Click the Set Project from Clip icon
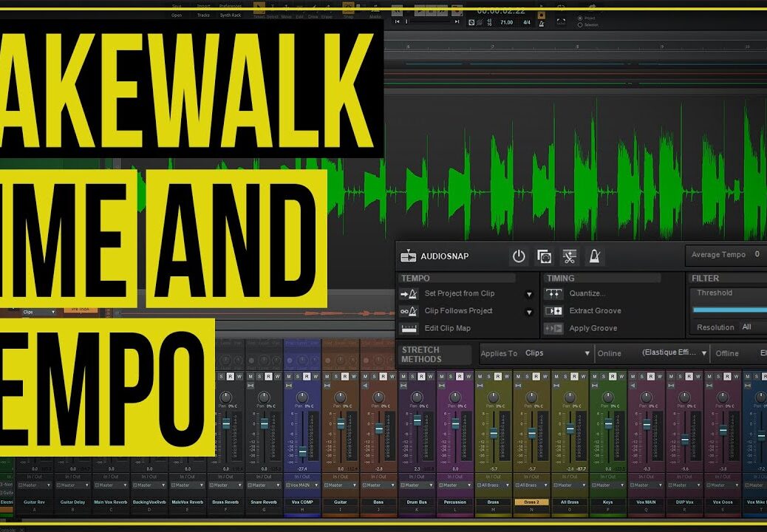The image size is (767, 532). (409, 294)
